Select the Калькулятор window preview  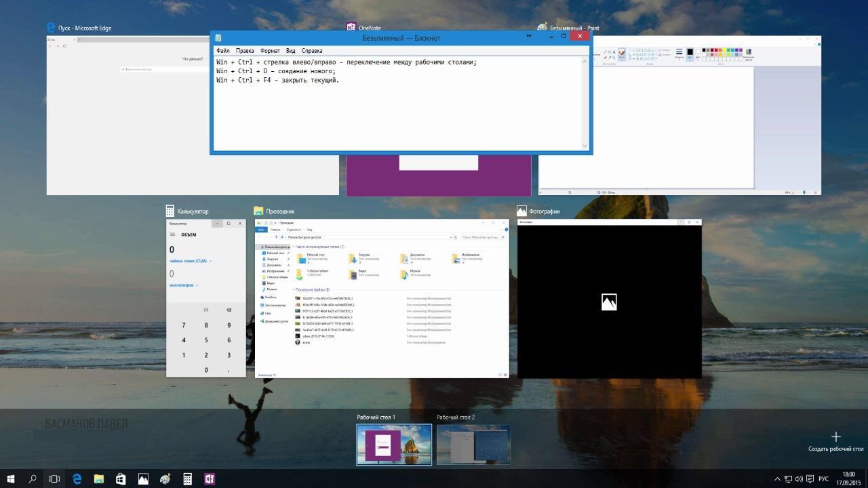pos(206,298)
